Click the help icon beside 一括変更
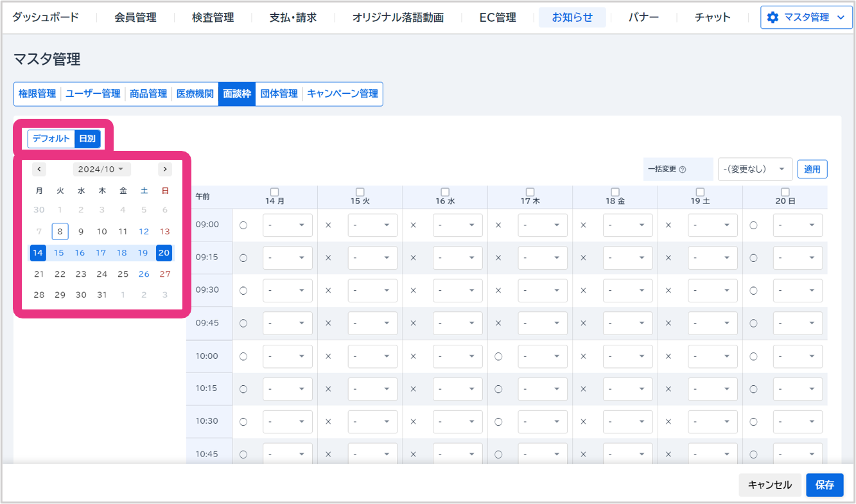856x504 pixels. tap(683, 169)
